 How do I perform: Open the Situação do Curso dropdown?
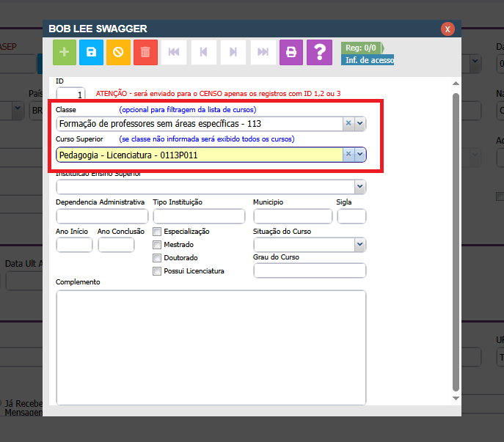(x=359, y=244)
